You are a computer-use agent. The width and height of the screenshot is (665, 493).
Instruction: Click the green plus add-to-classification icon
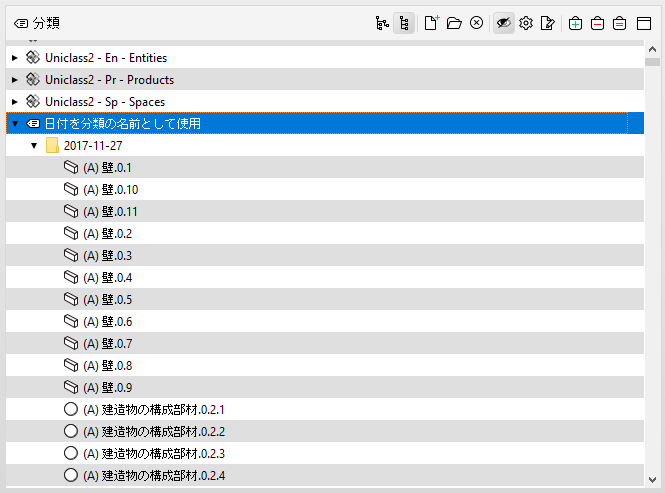575,23
